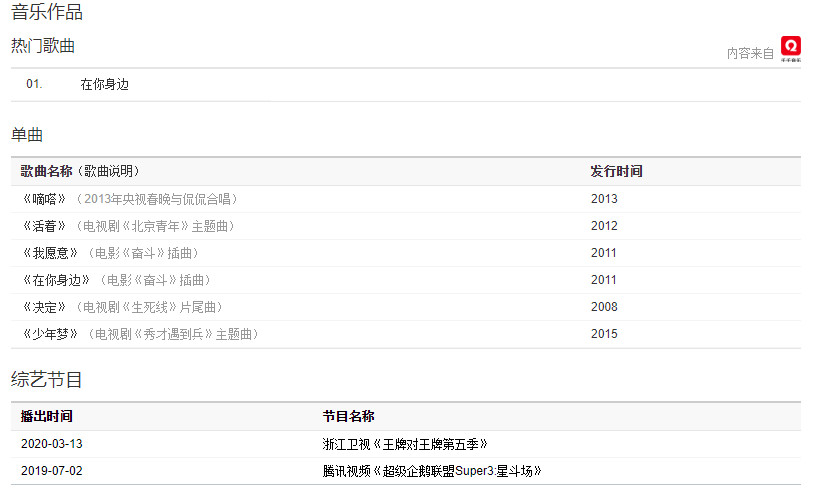The image size is (816, 498).
Task: Select the single 《活着》 entry
Action: (x=45, y=226)
